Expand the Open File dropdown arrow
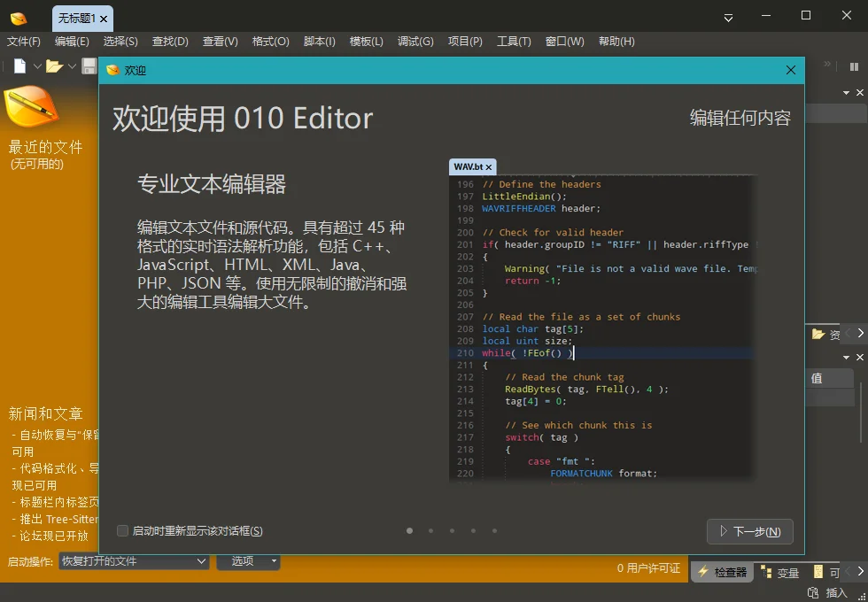The height and width of the screenshot is (602, 868). pos(72,66)
